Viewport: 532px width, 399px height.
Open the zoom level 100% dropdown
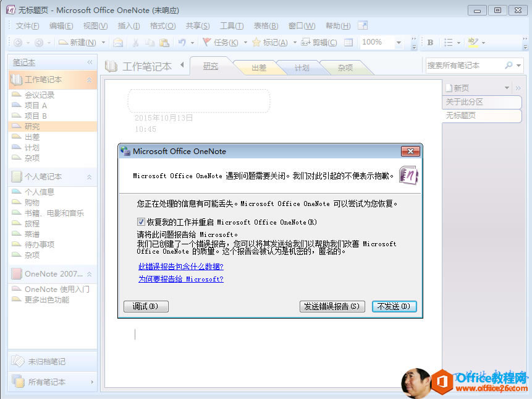coord(399,43)
